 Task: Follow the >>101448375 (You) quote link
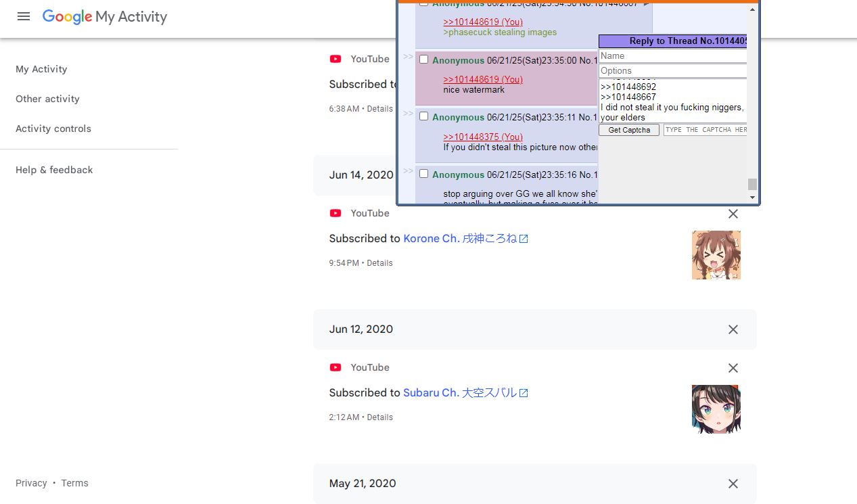[483, 137]
